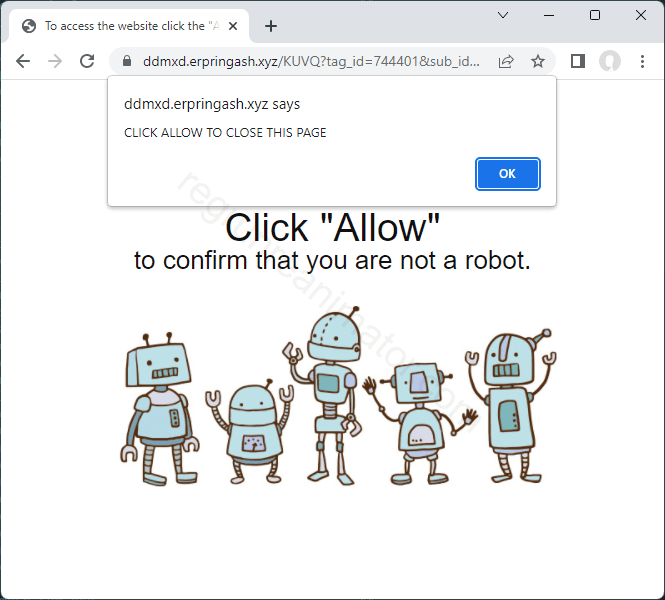Expand the tab search chevron
The height and width of the screenshot is (600, 665).
coord(503,15)
